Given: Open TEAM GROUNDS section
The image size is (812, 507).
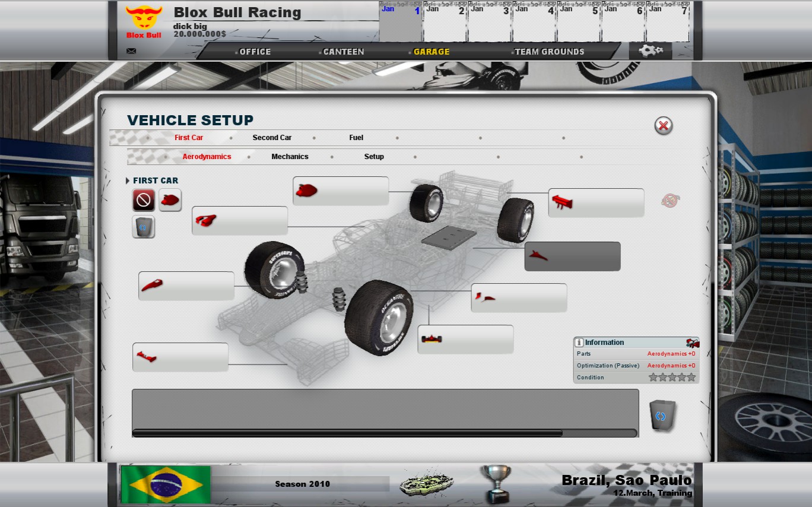Looking at the screenshot, I should point(550,52).
